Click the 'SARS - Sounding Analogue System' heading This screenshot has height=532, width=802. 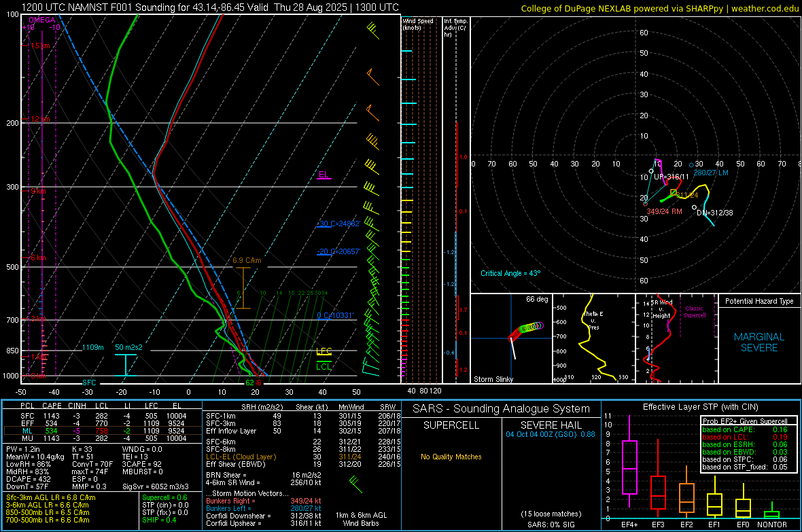pyautogui.click(x=502, y=409)
